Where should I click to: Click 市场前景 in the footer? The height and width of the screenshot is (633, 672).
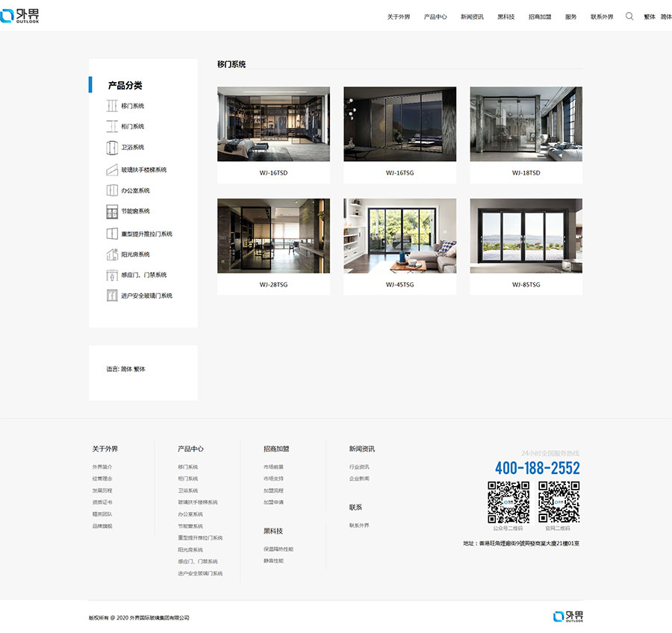(x=273, y=467)
